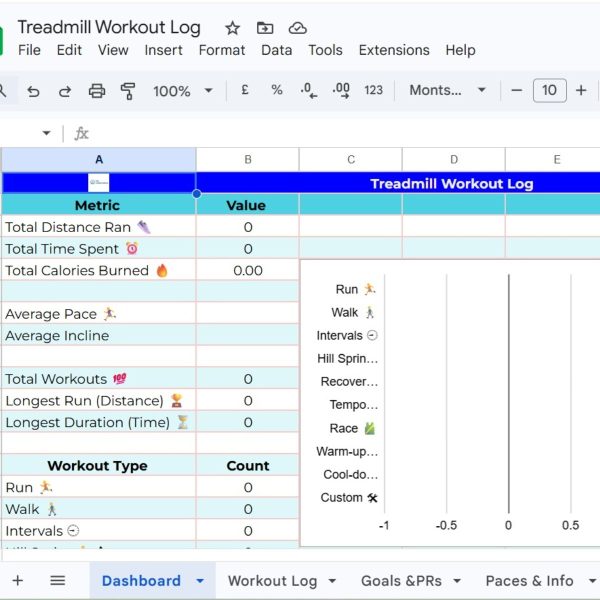The image size is (600, 600).
Task: Increase font size with plus button
Action: point(581,91)
